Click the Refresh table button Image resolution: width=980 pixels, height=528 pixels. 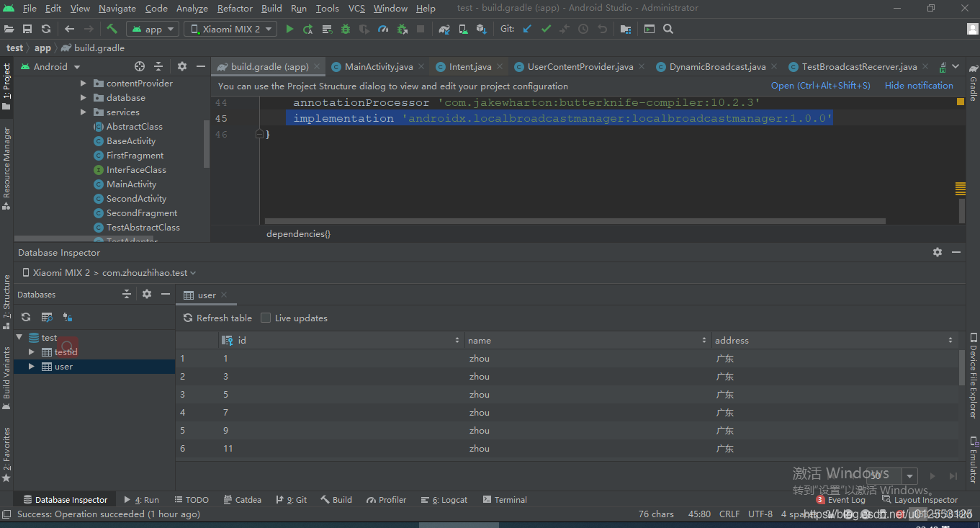pos(217,318)
